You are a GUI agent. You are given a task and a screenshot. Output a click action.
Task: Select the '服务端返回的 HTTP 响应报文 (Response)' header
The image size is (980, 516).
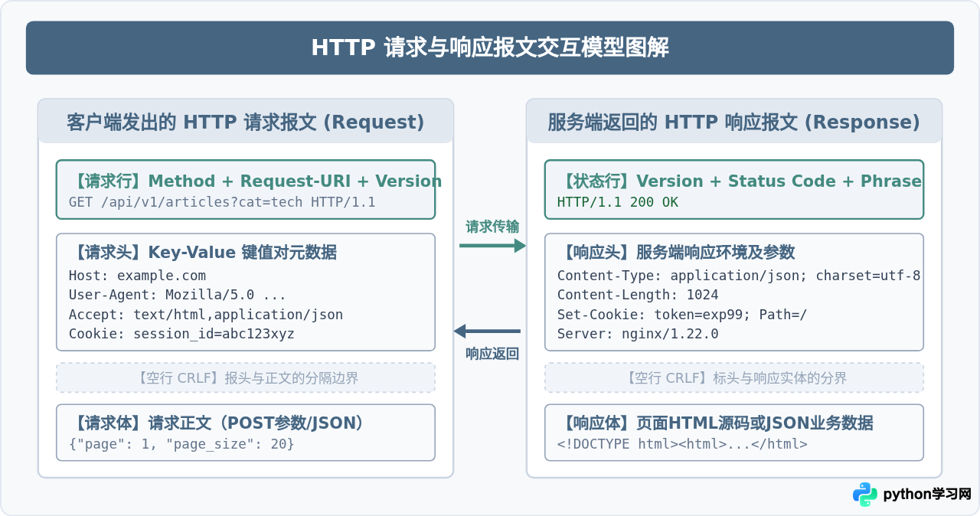click(x=734, y=122)
